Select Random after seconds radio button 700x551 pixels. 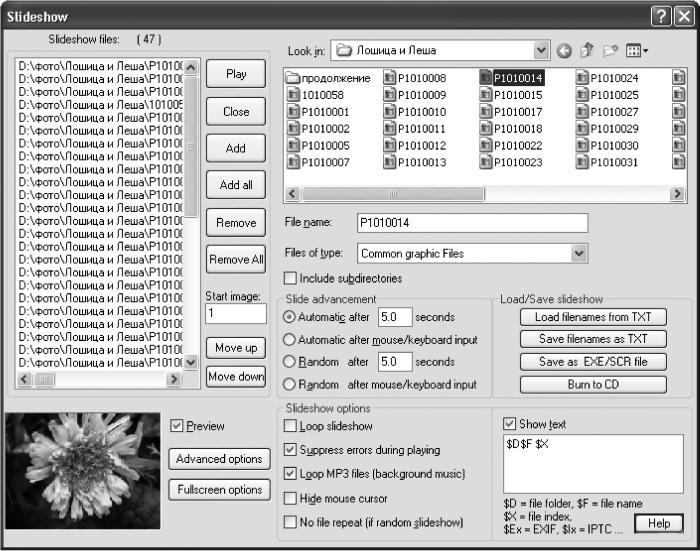tap(289, 361)
